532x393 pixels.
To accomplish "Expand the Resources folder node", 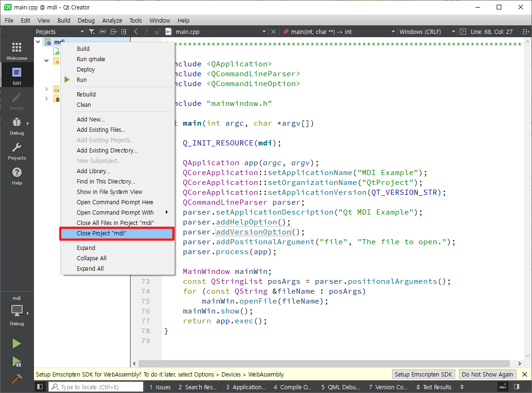I will point(47,98).
